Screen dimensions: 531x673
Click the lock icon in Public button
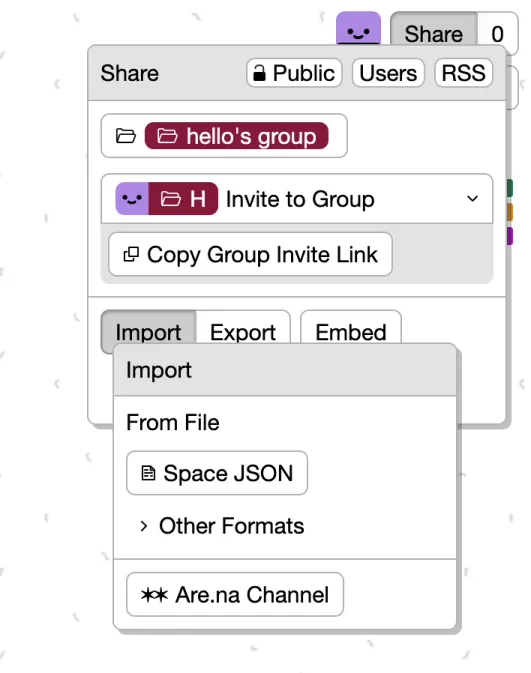259,73
